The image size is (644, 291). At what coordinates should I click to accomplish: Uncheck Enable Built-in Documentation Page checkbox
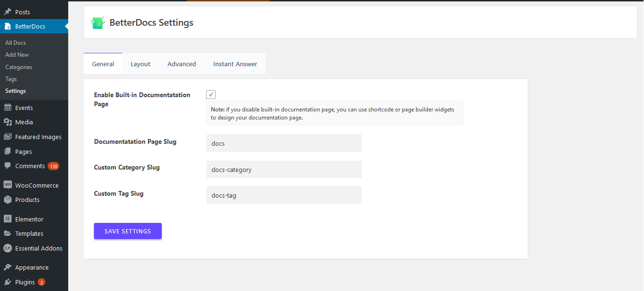click(211, 94)
